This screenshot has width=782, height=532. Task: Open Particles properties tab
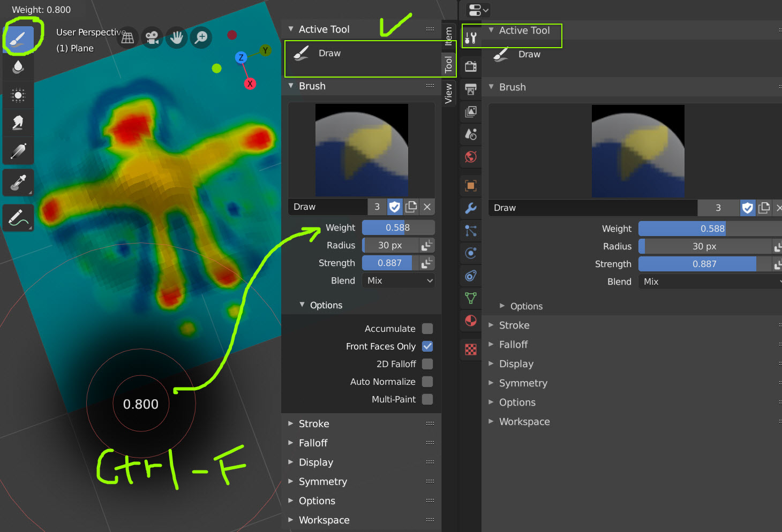tap(471, 231)
